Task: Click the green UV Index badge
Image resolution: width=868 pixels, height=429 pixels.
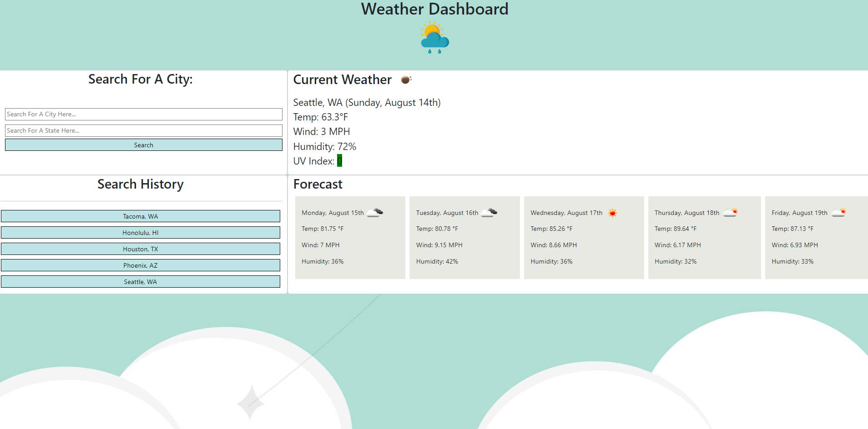Action: click(x=339, y=161)
